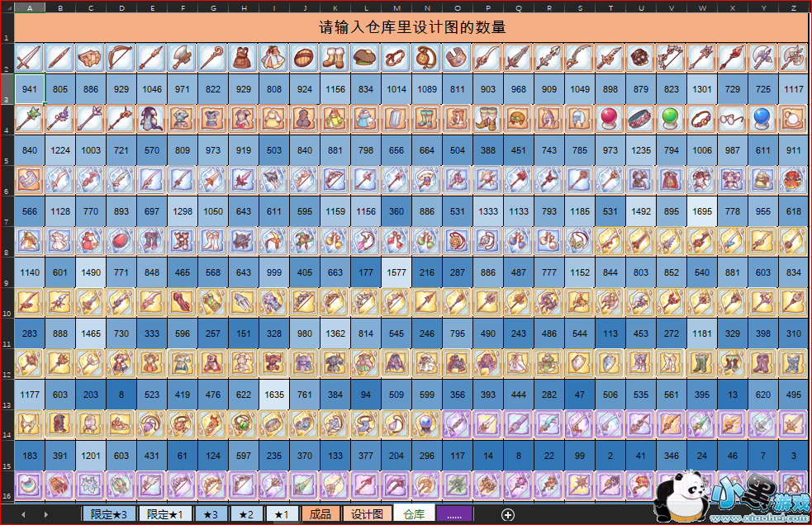Select the fur-trimmed boots icon above 1156
This screenshot has width=812, height=525.
335,58
